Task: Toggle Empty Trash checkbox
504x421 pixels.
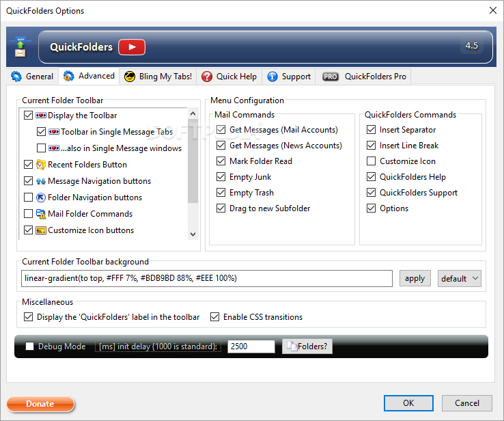Action: pyautogui.click(x=221, y=192)
